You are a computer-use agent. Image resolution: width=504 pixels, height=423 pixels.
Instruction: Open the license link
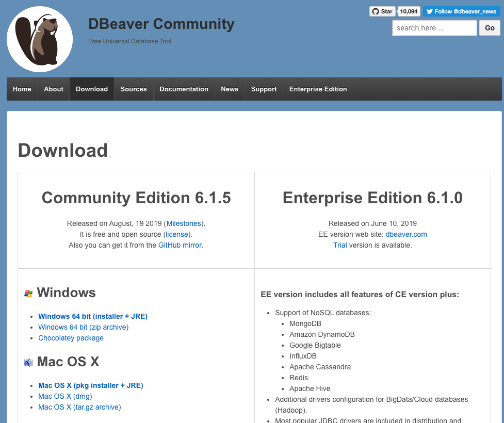click(x=177, y=234)
